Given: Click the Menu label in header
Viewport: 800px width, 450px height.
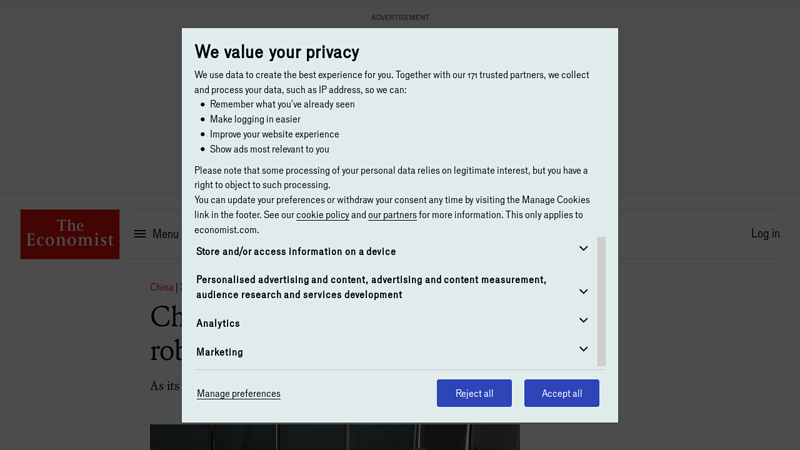Looking at the screenshot, I should (165, 234).
